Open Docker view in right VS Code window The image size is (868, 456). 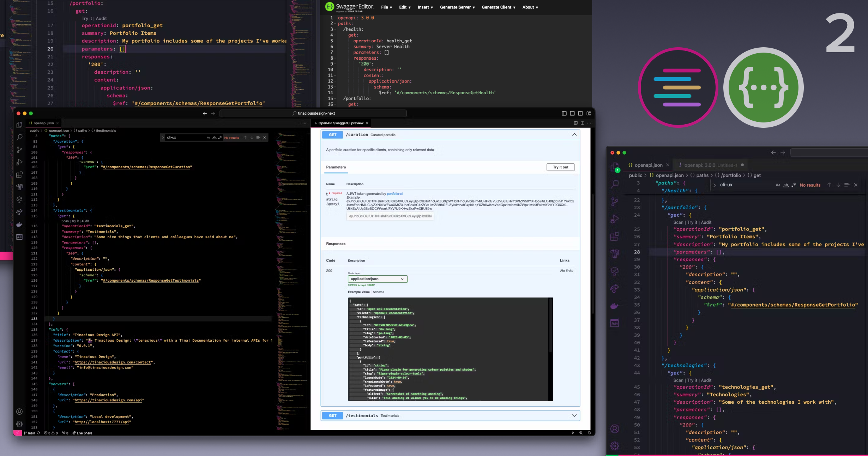click(615, 306)
